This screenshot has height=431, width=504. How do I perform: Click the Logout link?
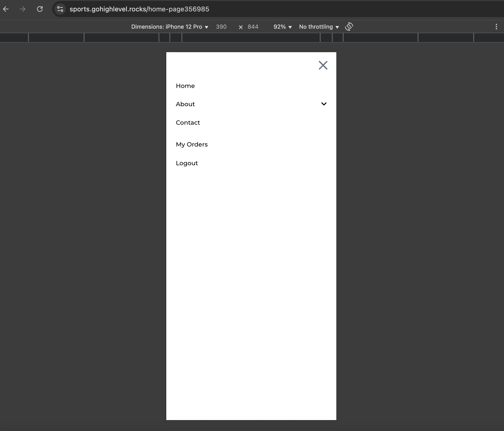187,163
